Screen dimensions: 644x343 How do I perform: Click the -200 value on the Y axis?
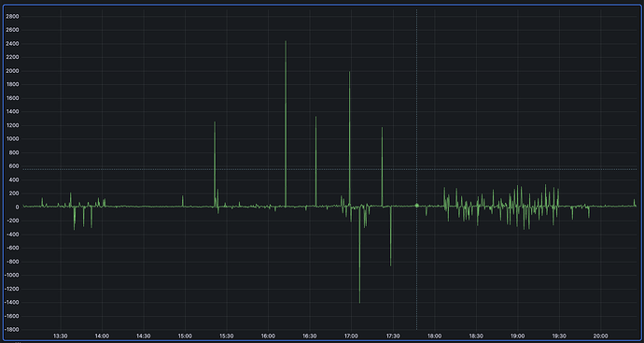point(13,221)
